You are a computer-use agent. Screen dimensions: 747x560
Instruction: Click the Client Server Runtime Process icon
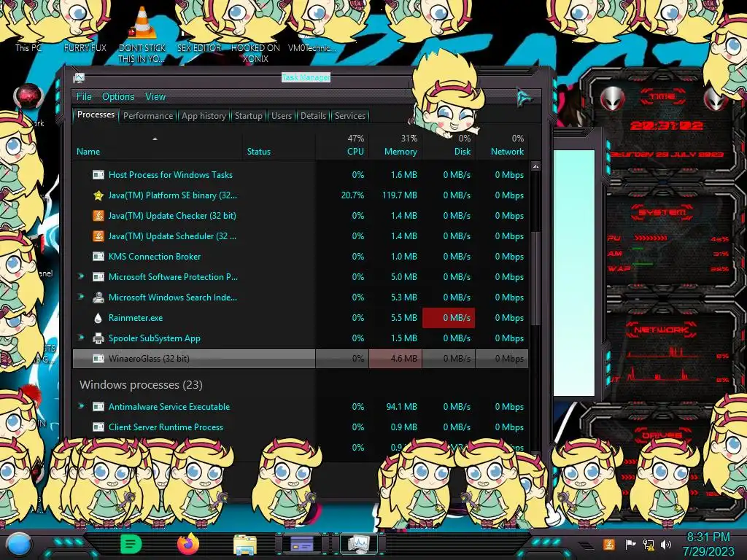tap(98, 427)
